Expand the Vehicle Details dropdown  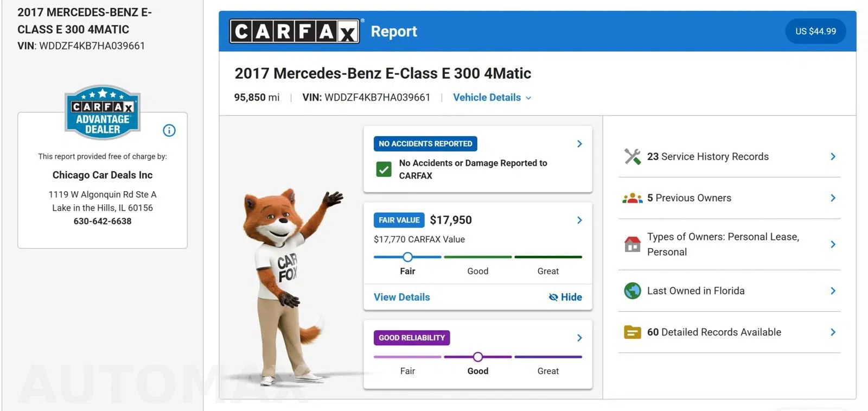pyautogui.click(x=492, y=98)
